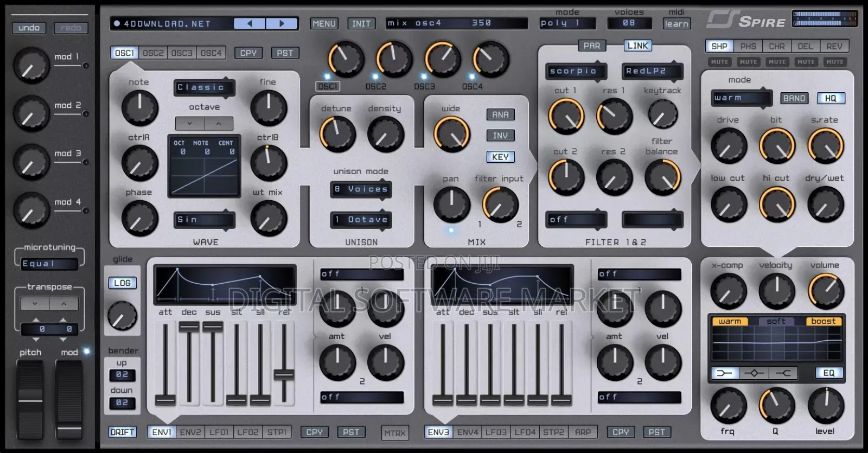Screen dimensions: 868x453
Task: Open the Classic oscillator mode dropdown
Action: tap(204, 87)
